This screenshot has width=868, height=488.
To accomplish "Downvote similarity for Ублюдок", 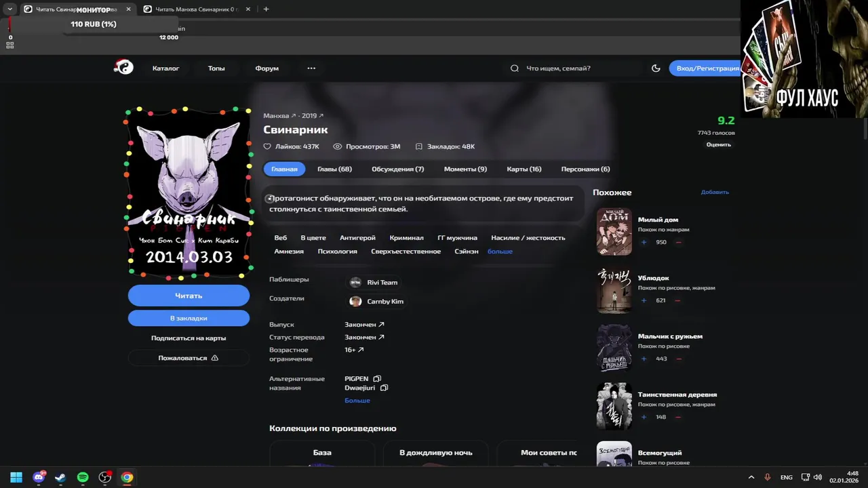I will (677, 300).
